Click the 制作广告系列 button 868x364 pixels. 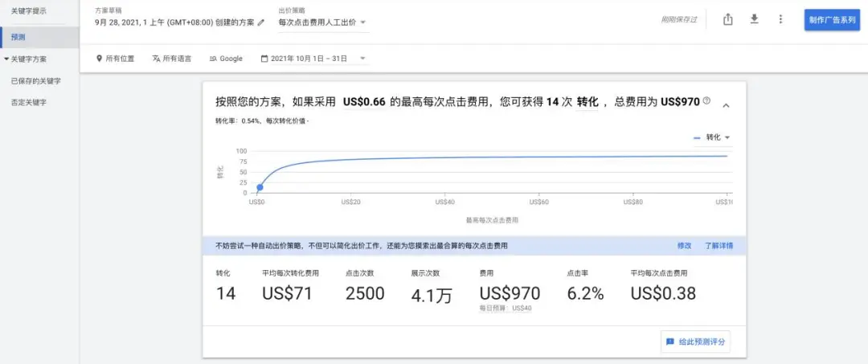click(x=832, y=20)
